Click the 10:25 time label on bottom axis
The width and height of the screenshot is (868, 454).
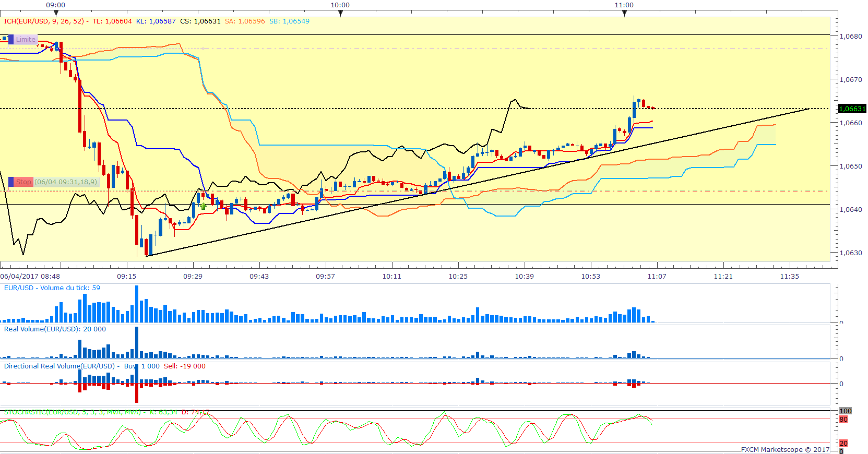point(458,277)
